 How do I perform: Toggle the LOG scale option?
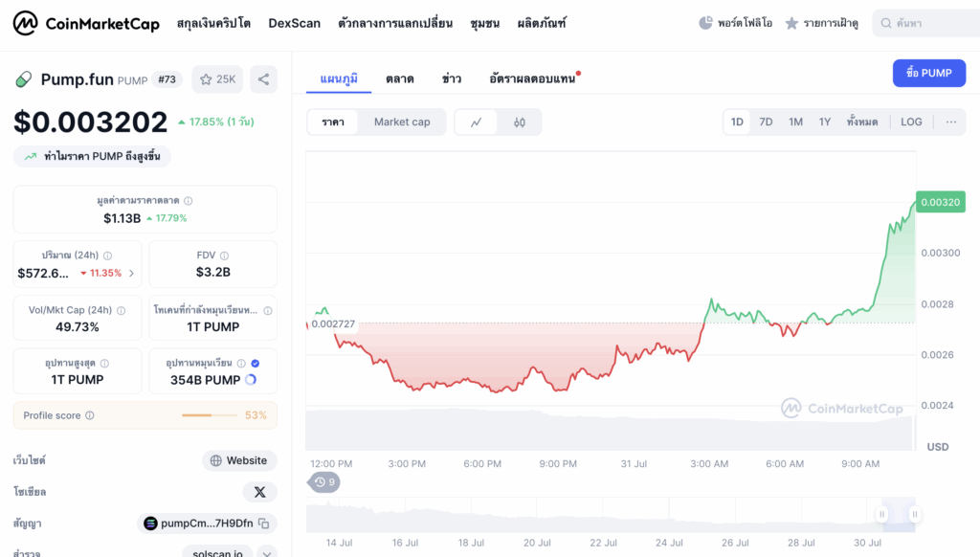pos(911,123)
